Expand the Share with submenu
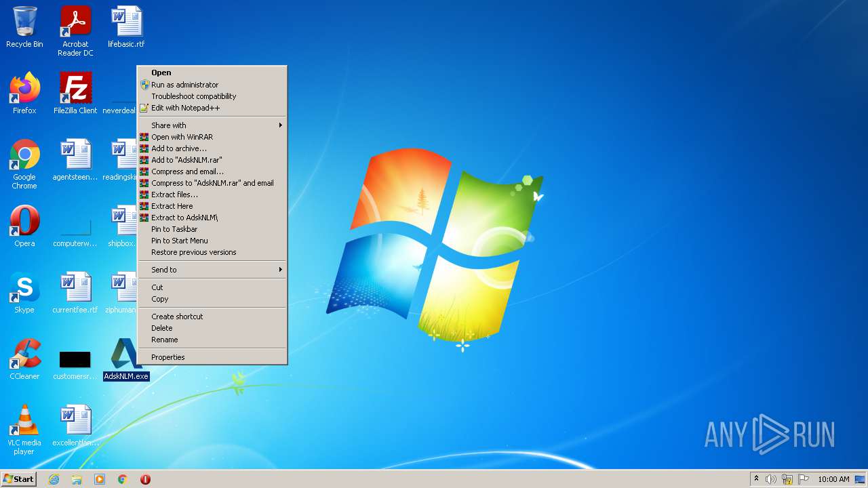 click(x=212, y=125)
